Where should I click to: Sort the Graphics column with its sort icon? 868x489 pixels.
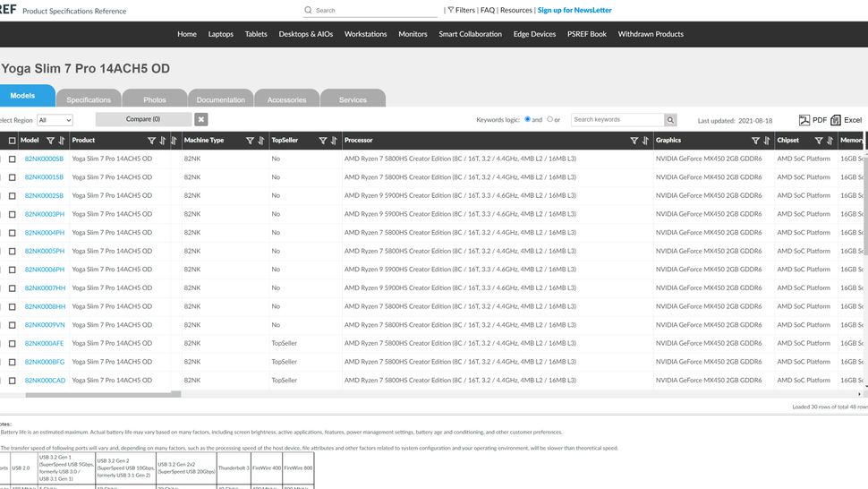(767, 141)
